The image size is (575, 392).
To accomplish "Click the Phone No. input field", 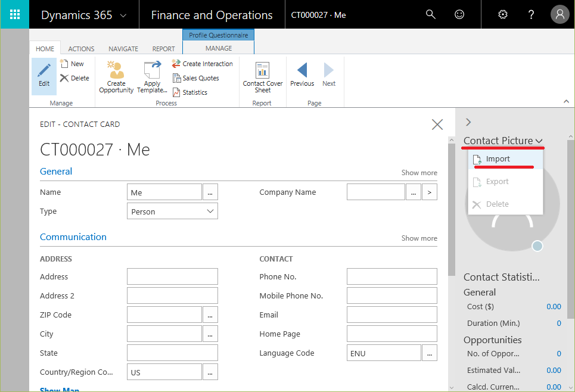I will pyautogui.click(x=392, y=276).
